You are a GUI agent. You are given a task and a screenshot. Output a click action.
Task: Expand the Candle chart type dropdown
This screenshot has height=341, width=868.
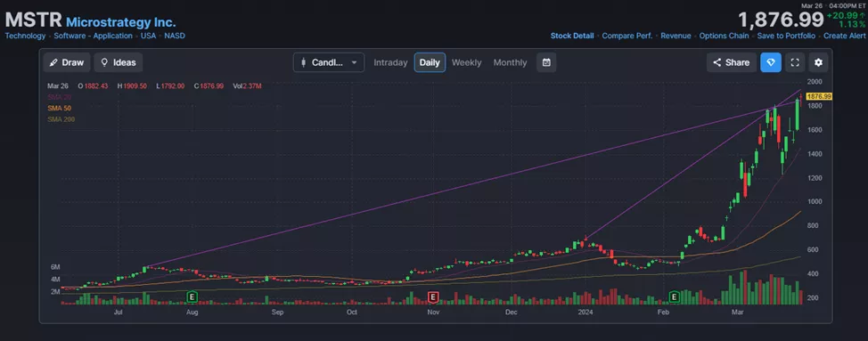(x=329, y=62)
